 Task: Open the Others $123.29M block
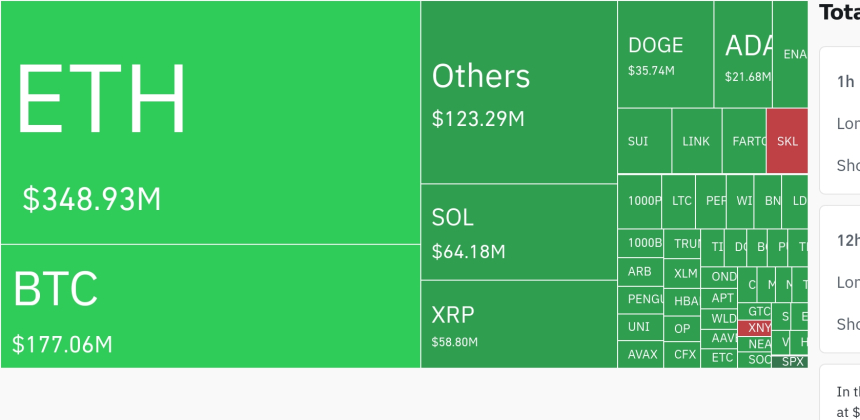[x=518, y=92]
